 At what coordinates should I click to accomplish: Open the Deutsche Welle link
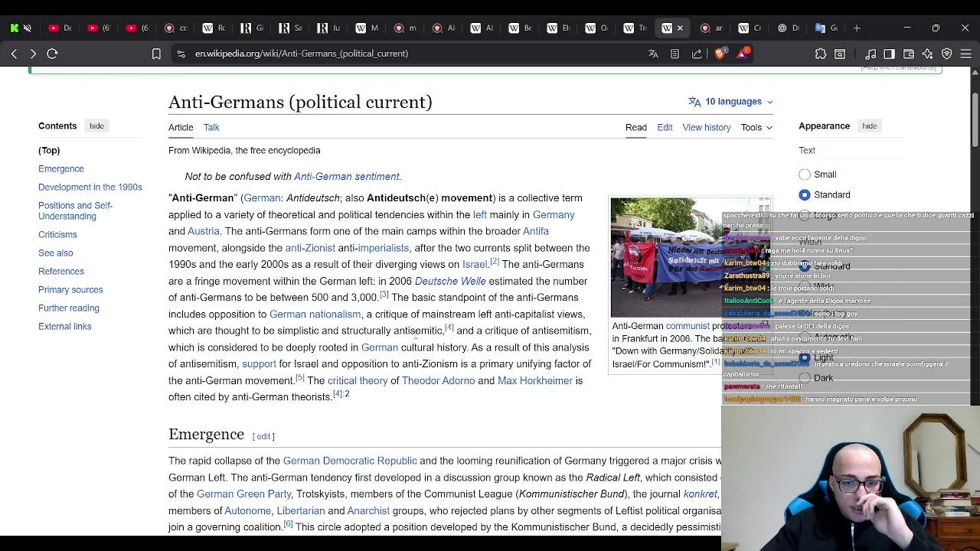pos(450,282)
